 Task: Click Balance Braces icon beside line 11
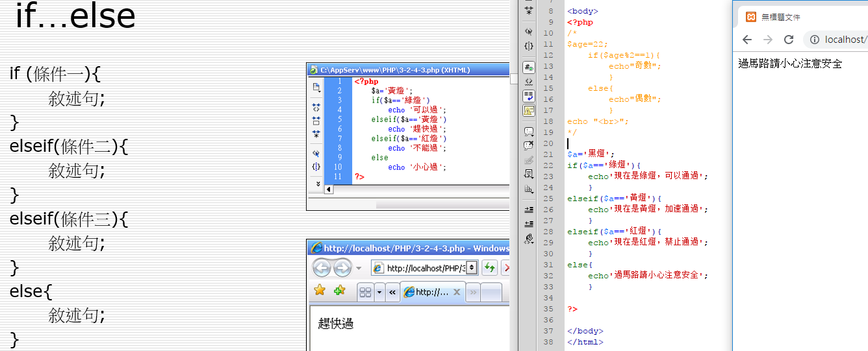pos(529,46)
